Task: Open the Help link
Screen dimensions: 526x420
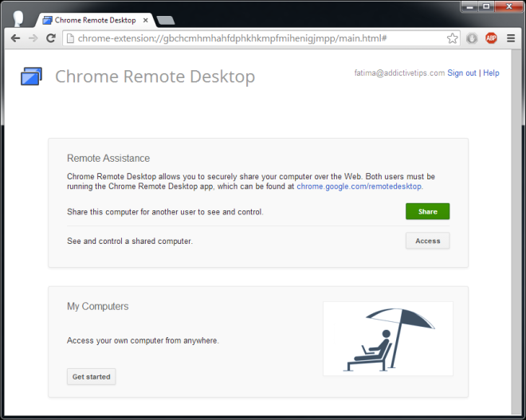Action: click(491, 73)
